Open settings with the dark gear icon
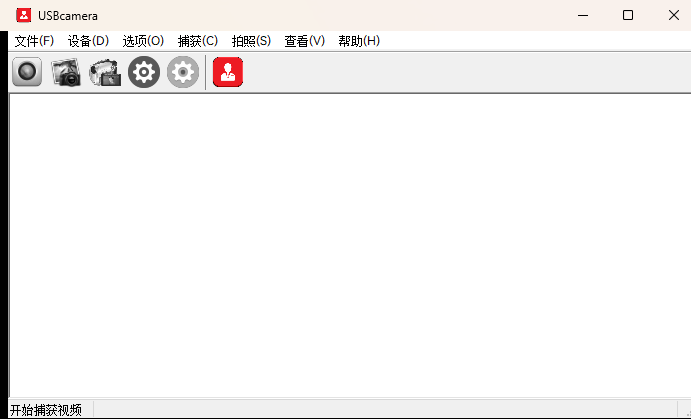This screenshot has height=419, width=691. point(144,72)
